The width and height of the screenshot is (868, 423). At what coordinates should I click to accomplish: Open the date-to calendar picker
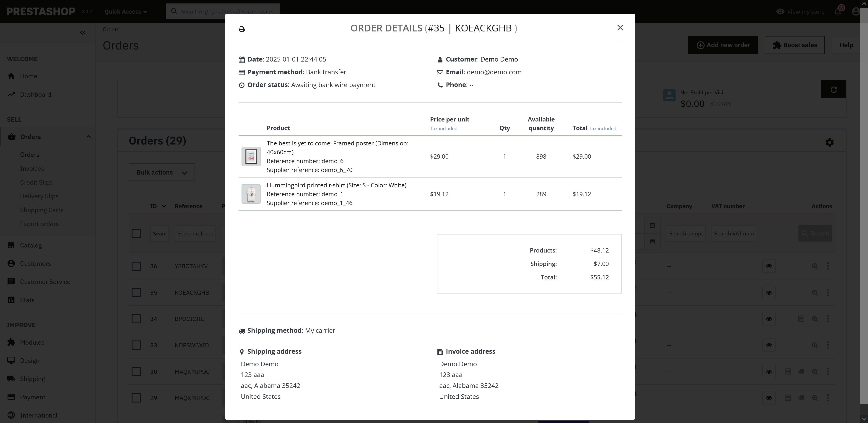[x=652, y=242]
